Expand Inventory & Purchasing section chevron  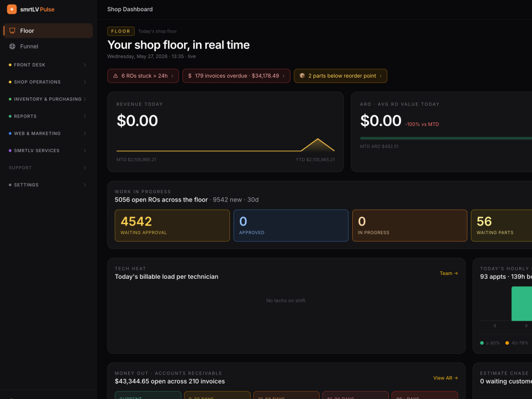point(85,99)
